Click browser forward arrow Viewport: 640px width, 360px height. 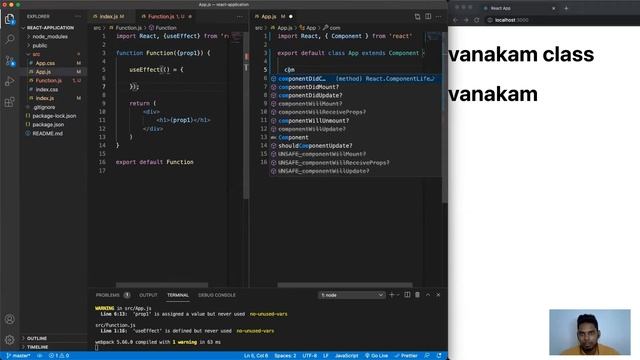point(466,20)
